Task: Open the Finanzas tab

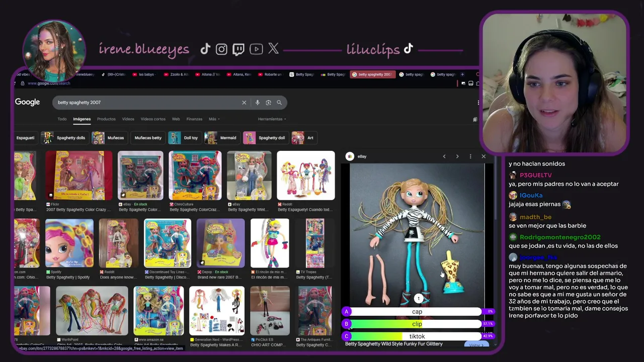Action: (x=194, y=119)
